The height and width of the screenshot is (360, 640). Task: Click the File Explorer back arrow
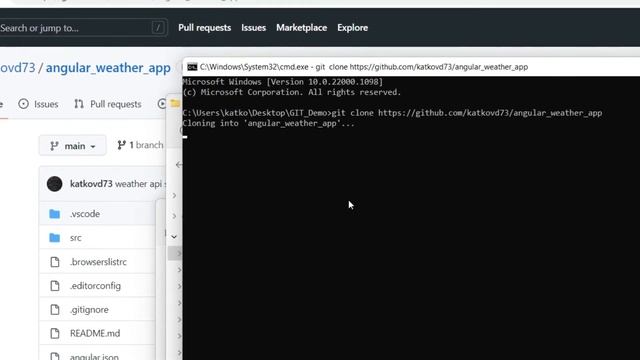point(178,164)
